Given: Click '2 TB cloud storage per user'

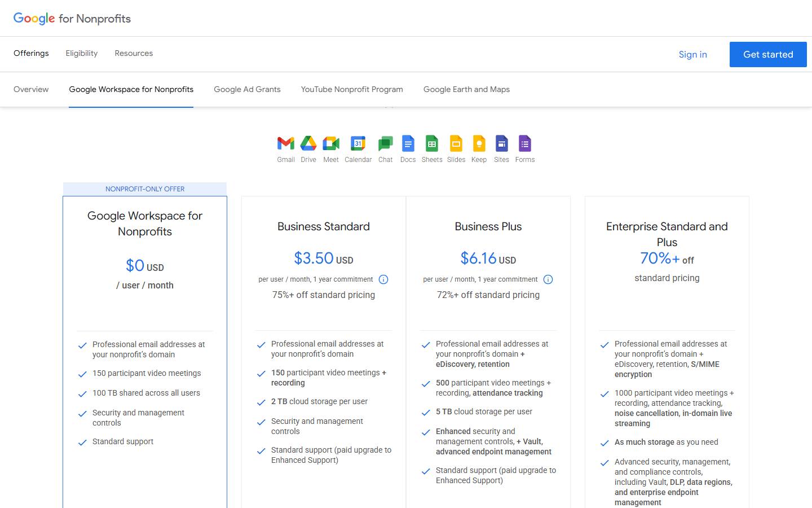Looking at the screenshot, I should pyautogui.click(x=319, y=401).
